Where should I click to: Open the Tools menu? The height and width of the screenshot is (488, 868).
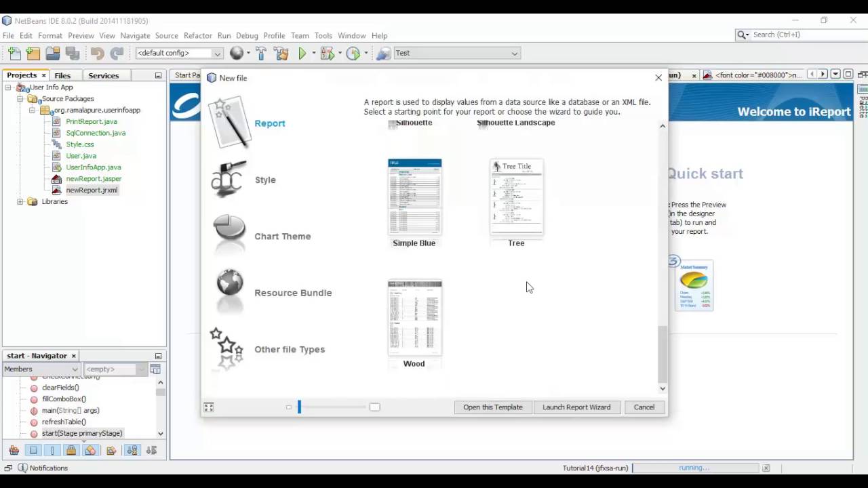pyautogui.click(x=323, y=35)
